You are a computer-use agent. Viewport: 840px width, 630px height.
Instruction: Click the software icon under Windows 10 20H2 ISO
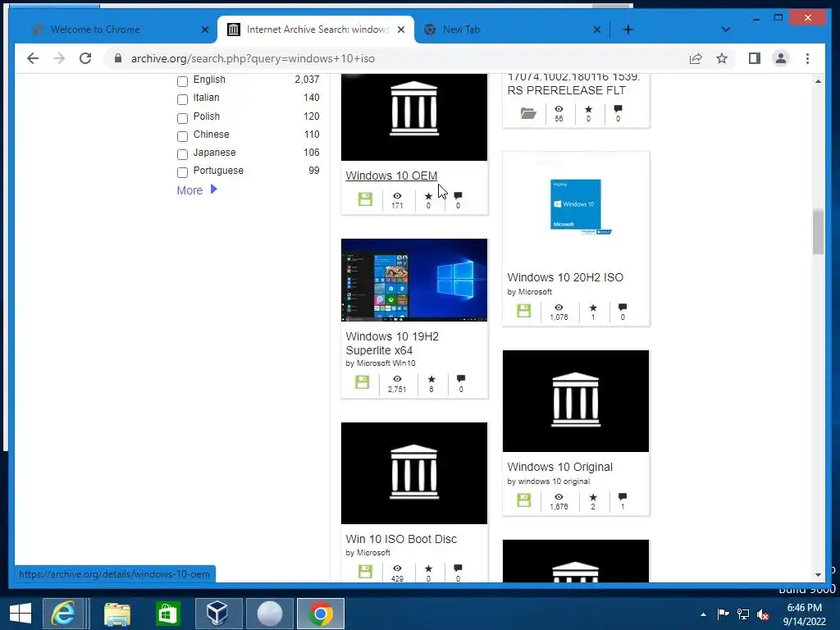tap(524, 310)
